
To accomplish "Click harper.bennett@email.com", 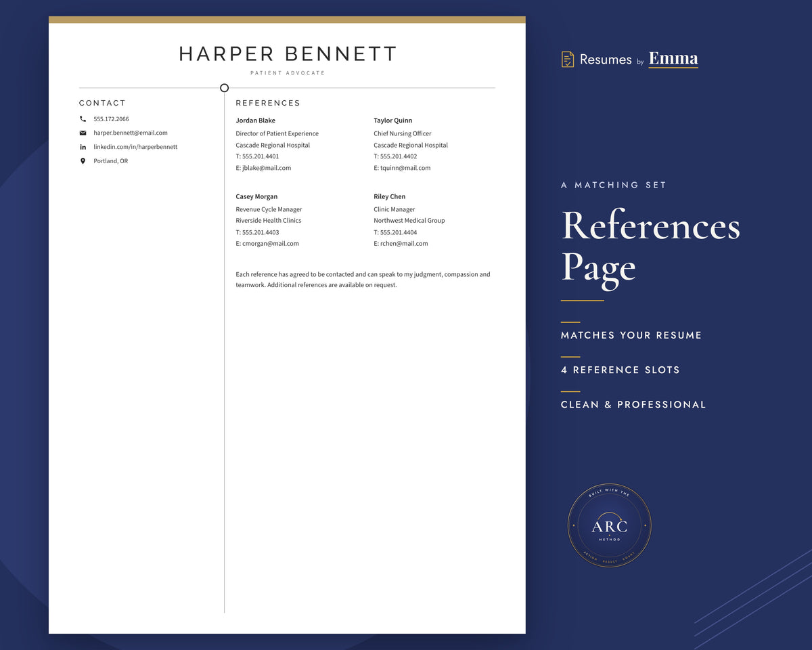I will 131,133.
